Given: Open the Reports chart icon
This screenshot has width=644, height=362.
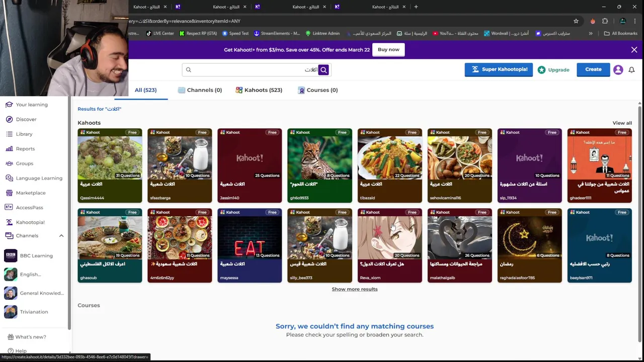Looking at the screenshot, I should coord(9,149).
